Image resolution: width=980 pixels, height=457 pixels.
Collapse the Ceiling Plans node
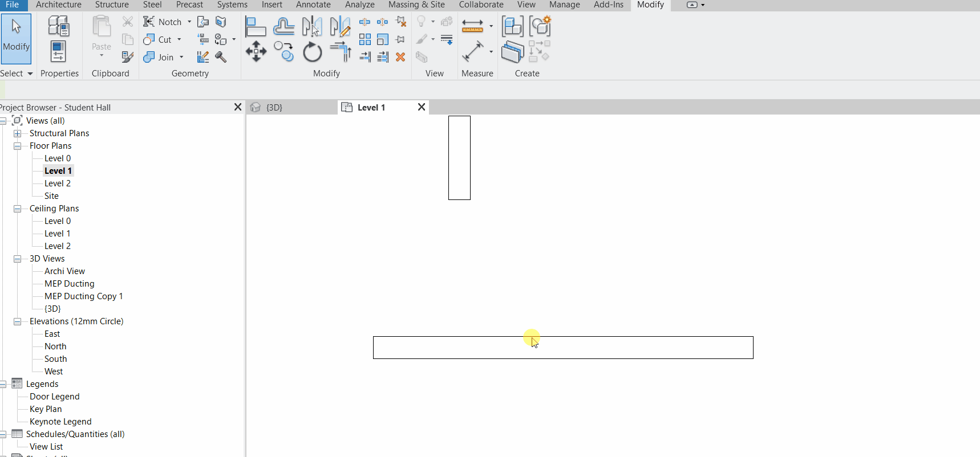[17, 209]
